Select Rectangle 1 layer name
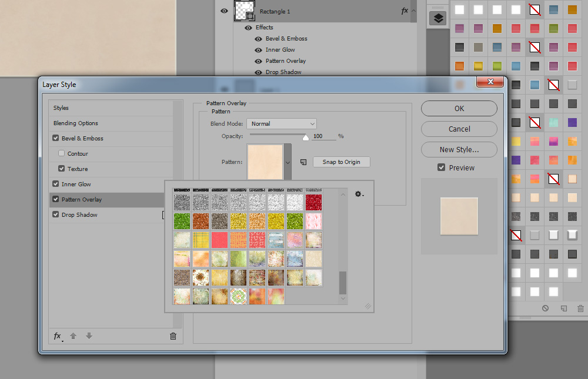 pyautogui.click(x=275, y=12)
